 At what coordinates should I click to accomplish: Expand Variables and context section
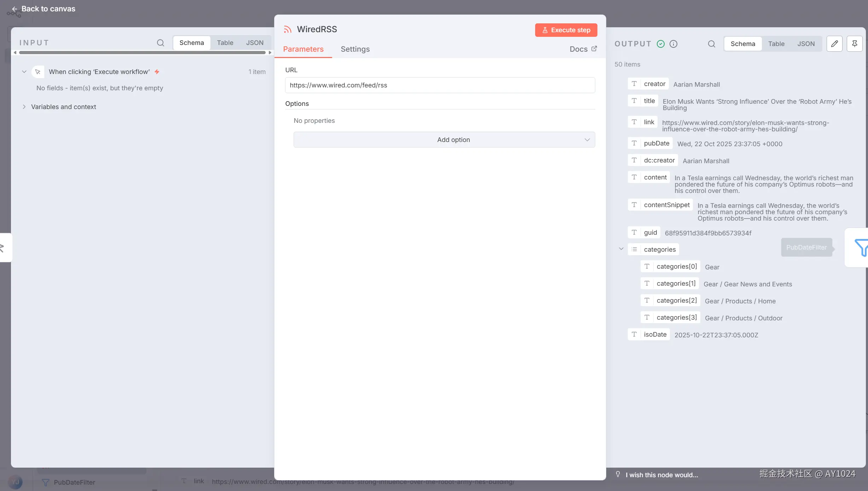[24, 107]
